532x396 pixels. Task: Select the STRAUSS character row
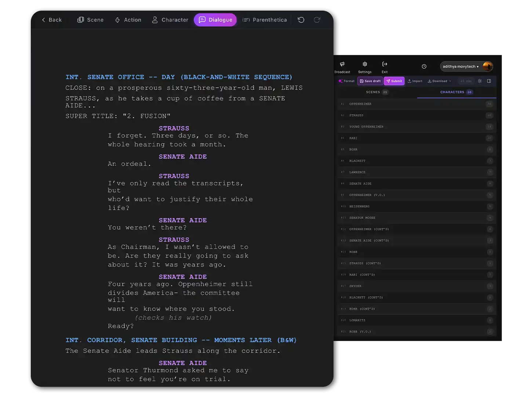click(x=417, y=115)
